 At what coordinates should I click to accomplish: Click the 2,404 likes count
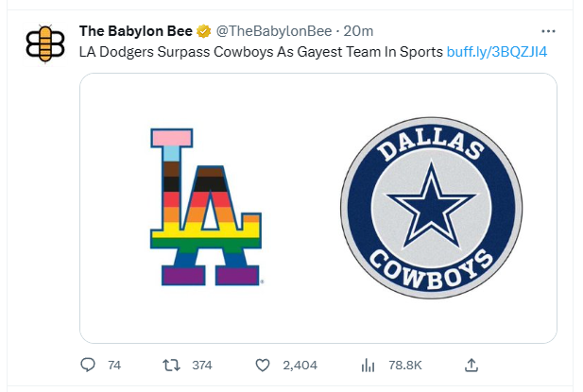pyautogui.click(x=300, y=366)
